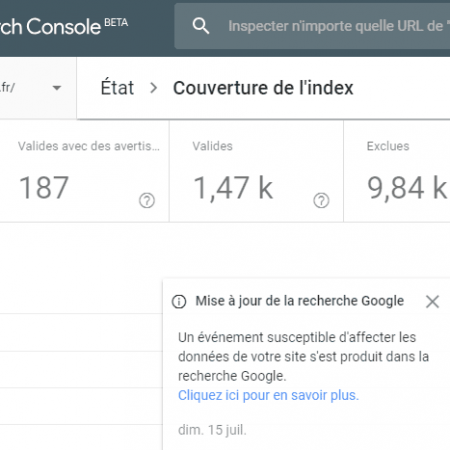
Task: Open the property selector dropdown arrow
Action: (57, 88)
